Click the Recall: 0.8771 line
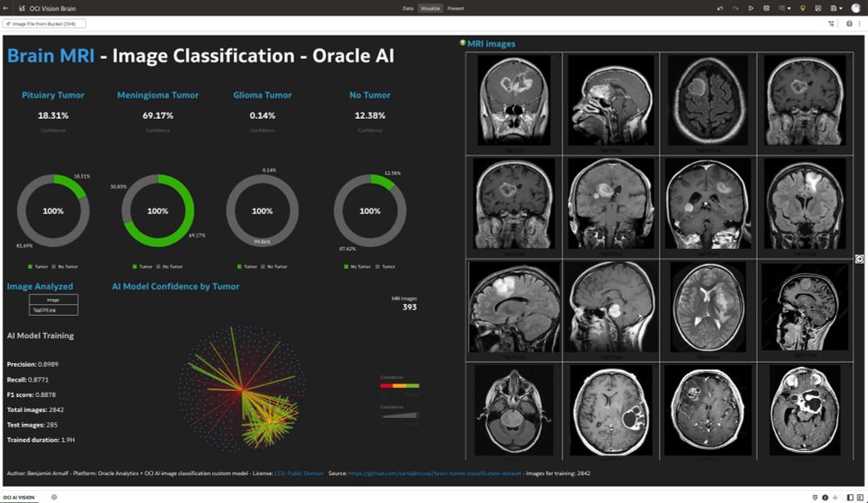This screenshot has height=503, width=868. point(28,380)
